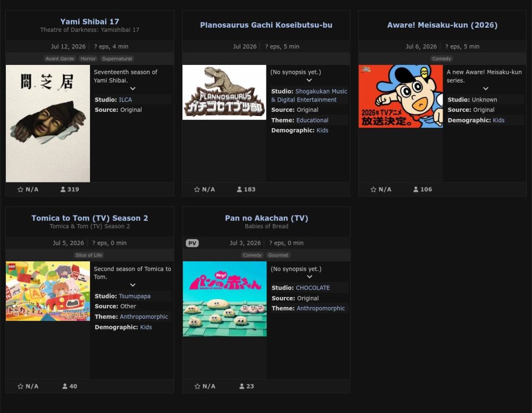Click the star score icon for Tomica to Tom

click(x=20, y=386)
